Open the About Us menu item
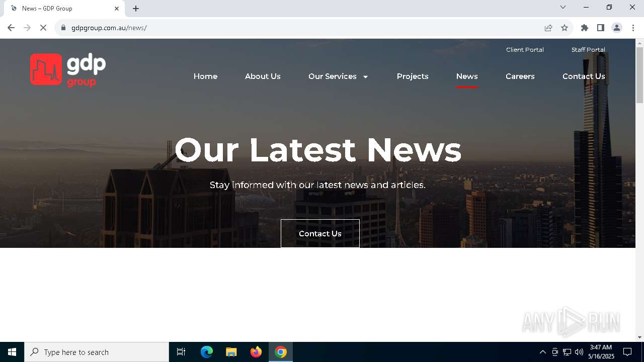This screenshot has width=644, height=362. [x=263, y=76]
